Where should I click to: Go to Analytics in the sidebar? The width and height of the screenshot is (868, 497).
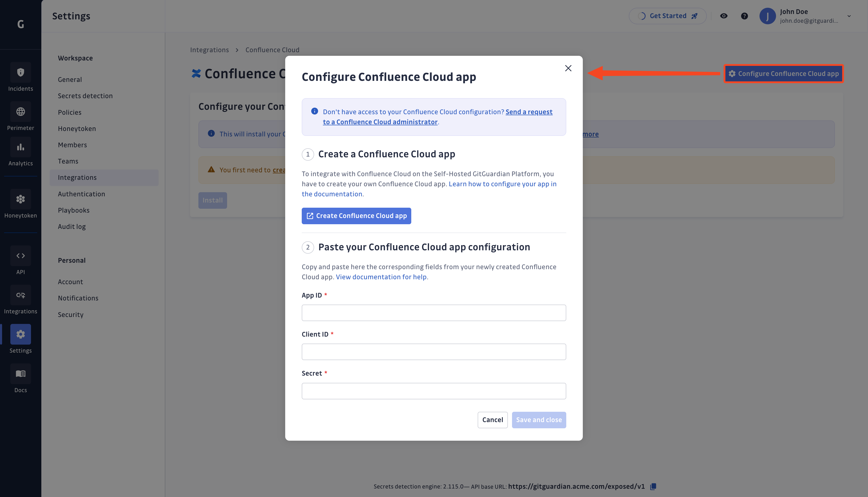coord(20,152)
